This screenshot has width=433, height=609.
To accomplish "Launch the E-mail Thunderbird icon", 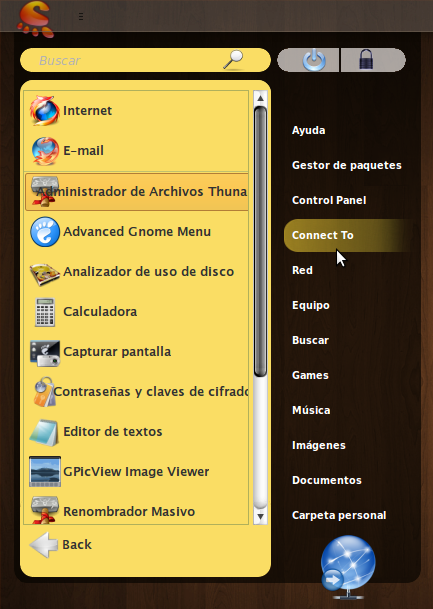I will (x=45, y=151).
